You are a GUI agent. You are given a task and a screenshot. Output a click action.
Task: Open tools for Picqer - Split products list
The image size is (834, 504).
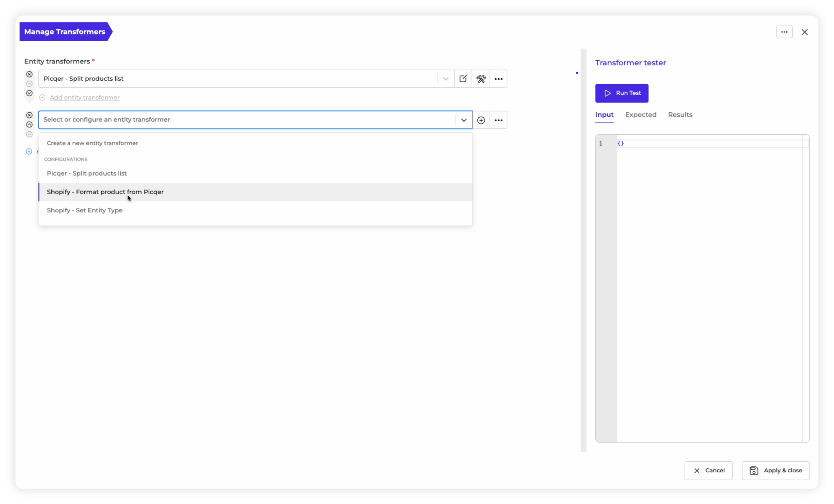tap(481, 79)
